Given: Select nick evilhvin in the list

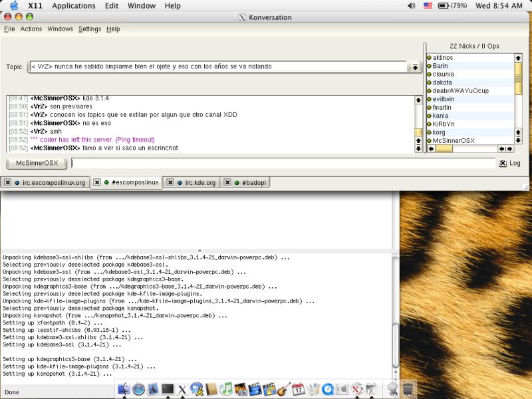Looking at the screenshot, I should pos(443,99).
